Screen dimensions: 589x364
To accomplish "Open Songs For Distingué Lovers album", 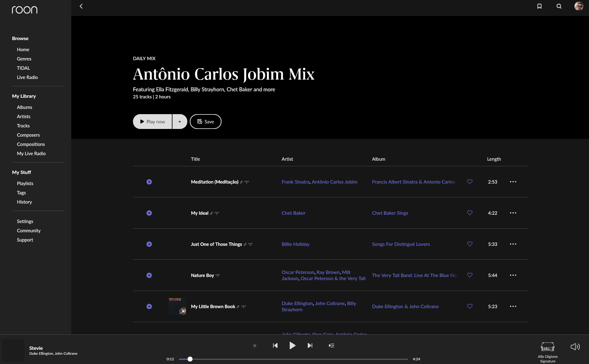I will pyautogui.click(x=401, y=244).
